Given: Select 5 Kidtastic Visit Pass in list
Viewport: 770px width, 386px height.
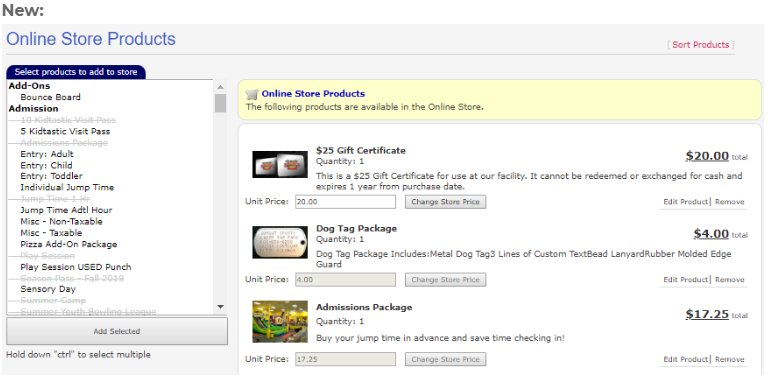Looking at the screenshot, I should (x=65, y=131).
